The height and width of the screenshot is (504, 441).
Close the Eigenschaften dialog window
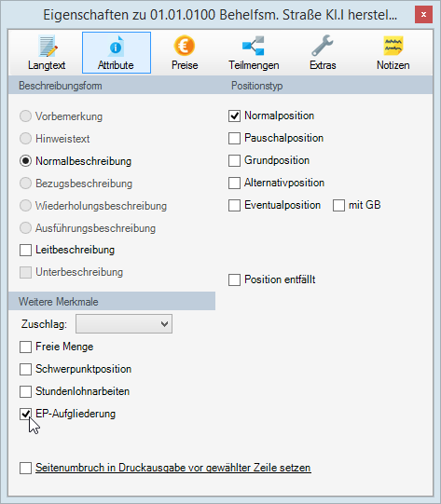423,15
